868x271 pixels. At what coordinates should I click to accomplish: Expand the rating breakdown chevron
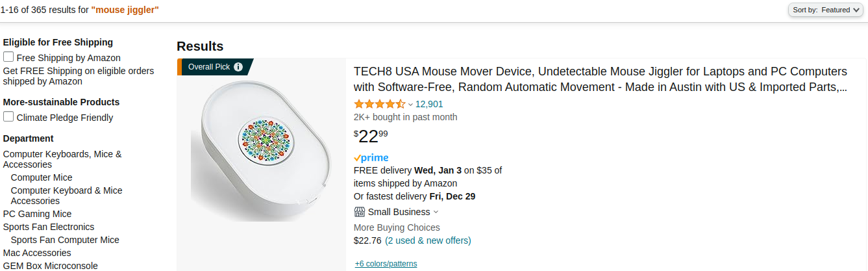[x=410, y=105]
